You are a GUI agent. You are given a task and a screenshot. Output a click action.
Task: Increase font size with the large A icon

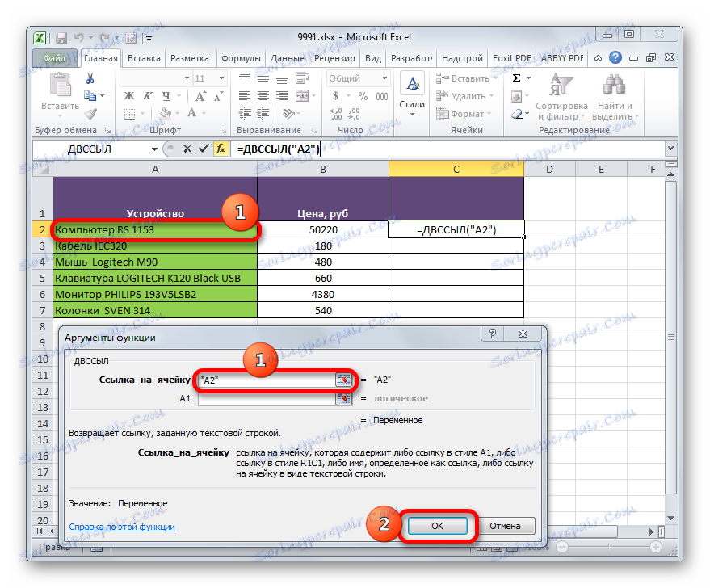200,96
